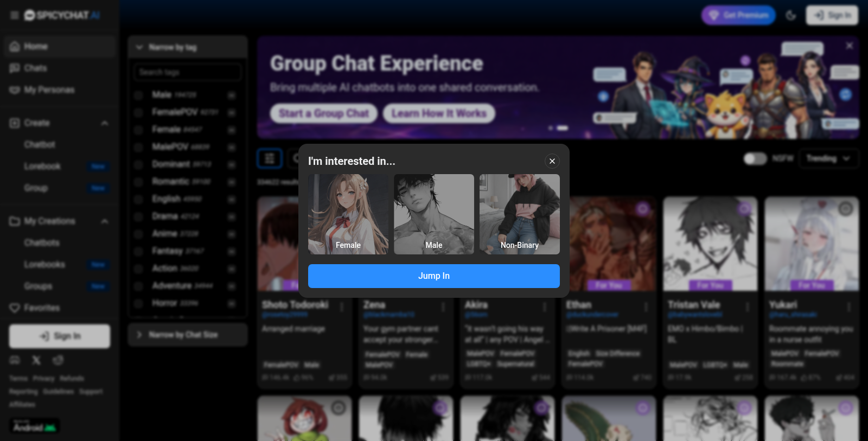Switch to the grid view icon
The width and height of the screenshot is (868, 441).
click(x=270, y=158)
